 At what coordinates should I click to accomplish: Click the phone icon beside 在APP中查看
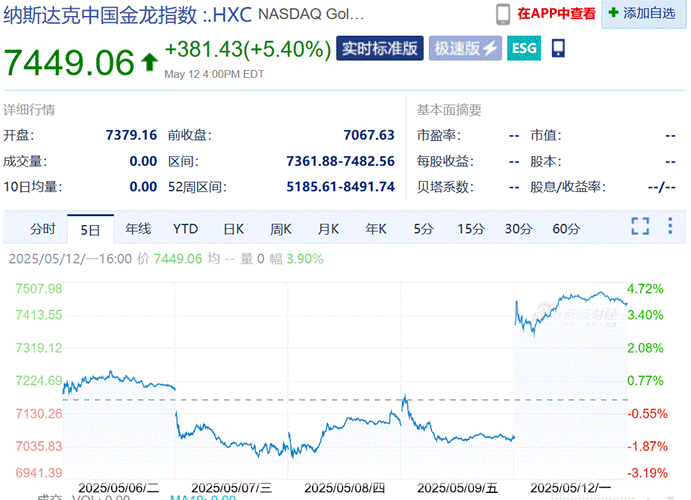[x=503, y=14]
